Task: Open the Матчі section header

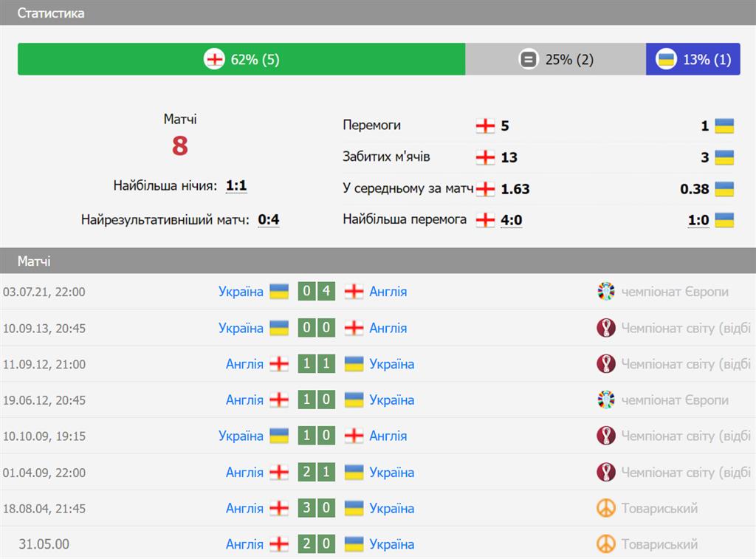Action: 34,261
